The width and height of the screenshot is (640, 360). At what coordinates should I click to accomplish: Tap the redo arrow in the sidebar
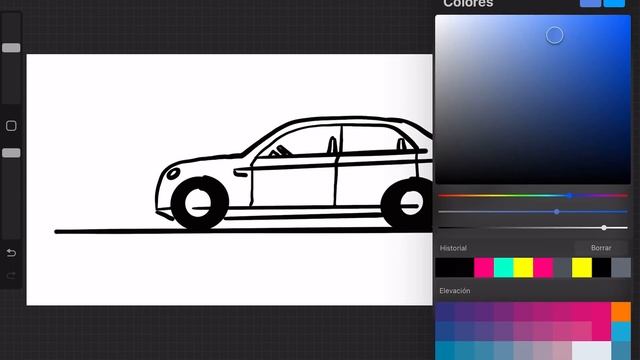click(x=11, y=276)
